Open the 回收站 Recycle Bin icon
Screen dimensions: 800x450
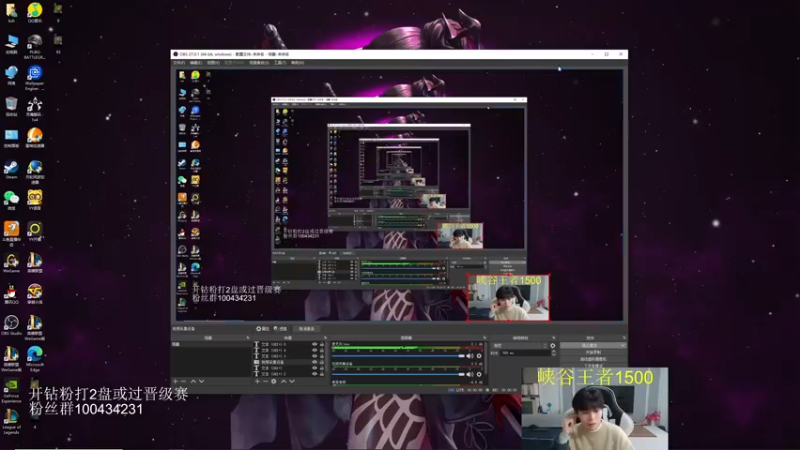11,107
